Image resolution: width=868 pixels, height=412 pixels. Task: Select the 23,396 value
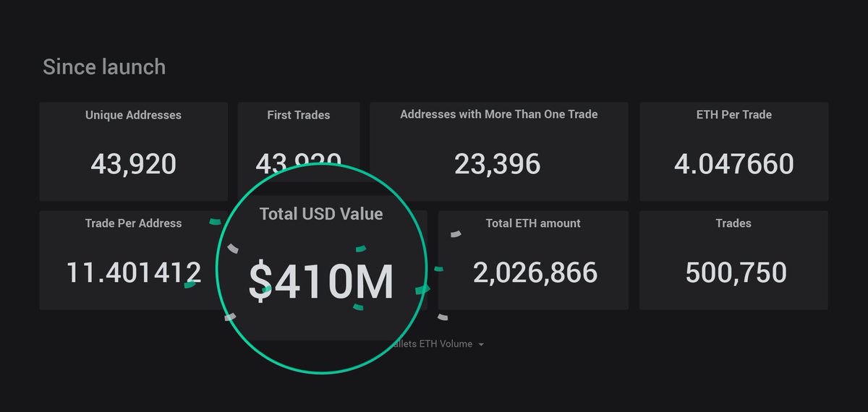(498, 164)
